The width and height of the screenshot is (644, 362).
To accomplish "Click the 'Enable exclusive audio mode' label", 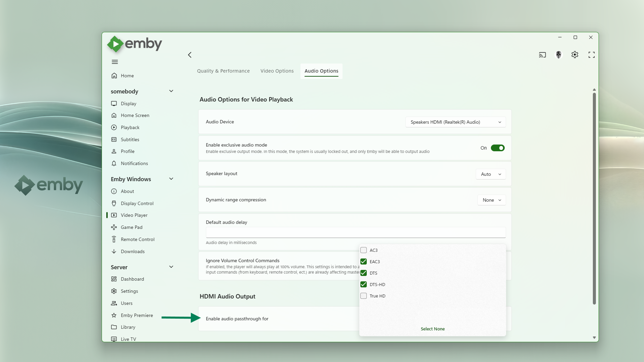I will [237, 145].
